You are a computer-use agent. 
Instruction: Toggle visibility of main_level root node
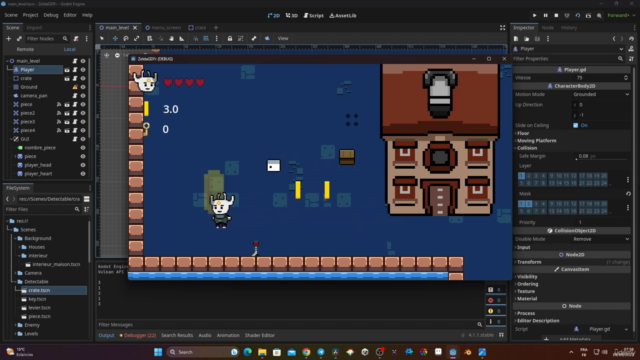click(x=83, y=61)
